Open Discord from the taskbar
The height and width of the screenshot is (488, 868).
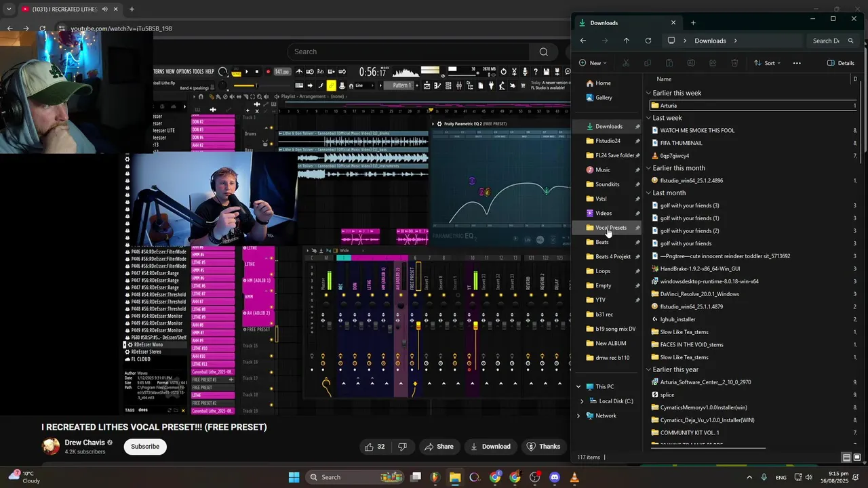coord(555,477)
